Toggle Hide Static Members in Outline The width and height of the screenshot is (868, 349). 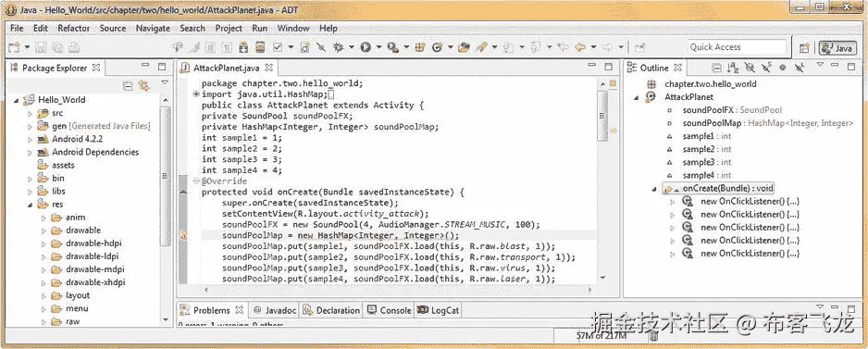[x=766, y=68]
